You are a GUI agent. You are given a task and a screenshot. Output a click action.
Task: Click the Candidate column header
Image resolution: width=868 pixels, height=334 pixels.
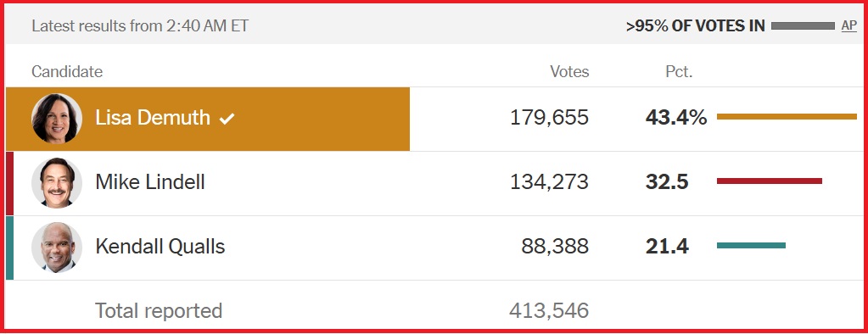[67, 71]
